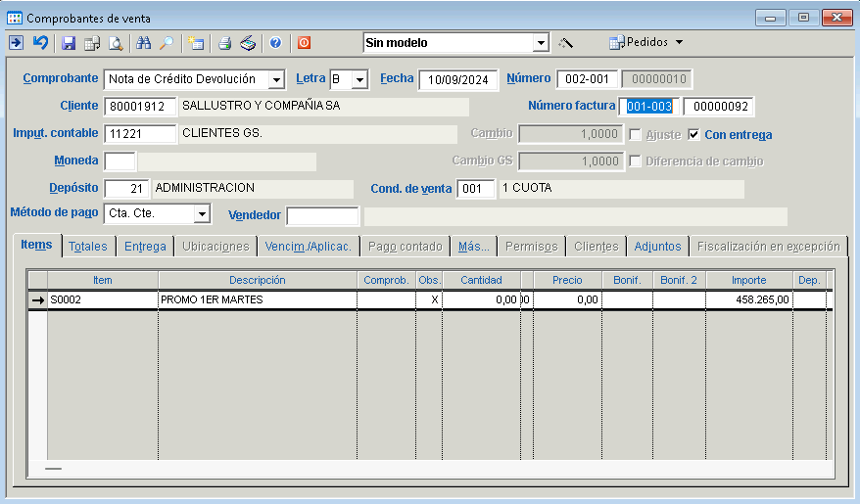Viewport: 860px width, 504px height.
Task: Toggle the Con entrega checkbox
Action: (694, 134)
